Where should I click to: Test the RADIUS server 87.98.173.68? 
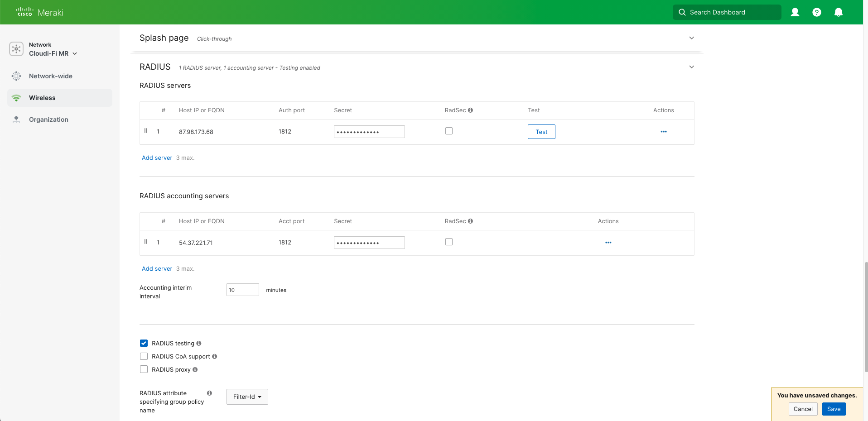(x=541, y=132)
